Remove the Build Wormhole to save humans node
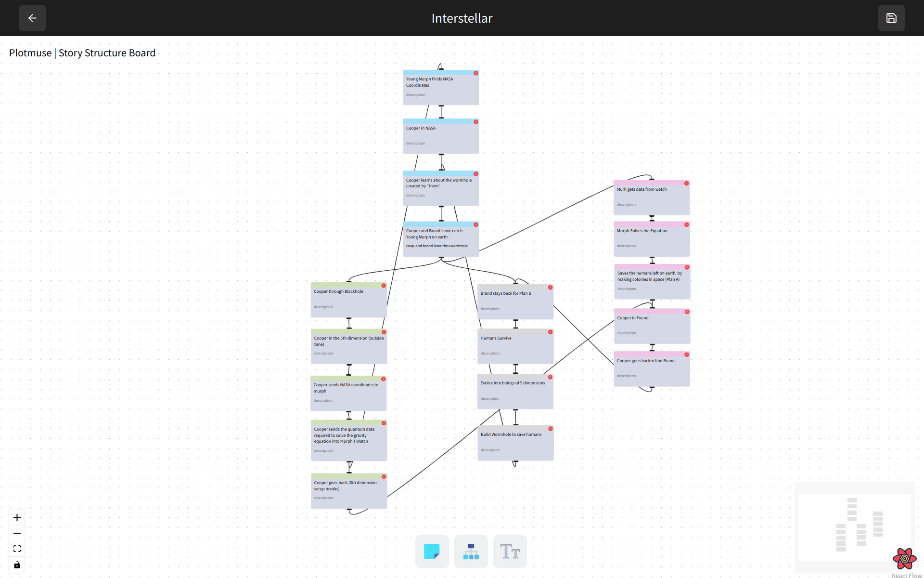Screen dimensions: 924x578 (x=551, y=428)
